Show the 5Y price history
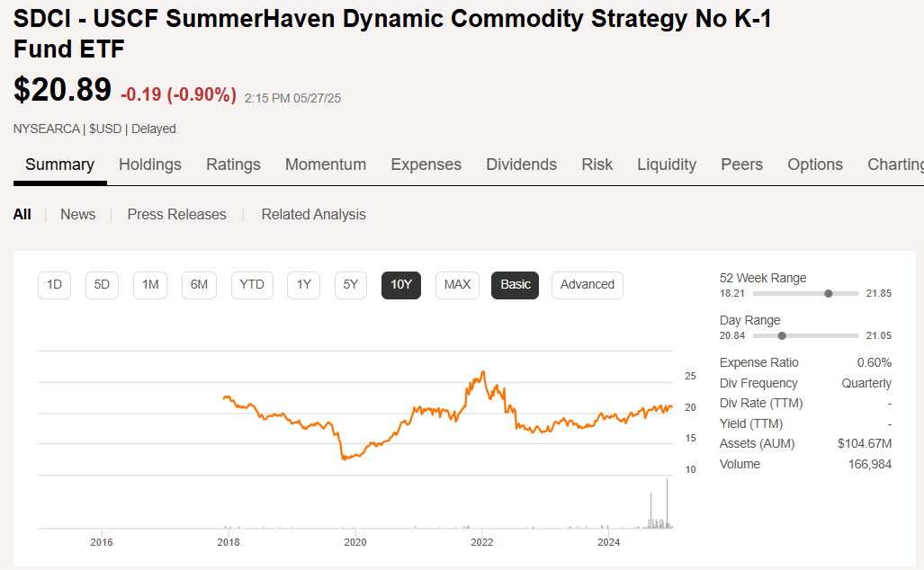The width and height of the screenshot is (924, 570). [x=350, y=285]
